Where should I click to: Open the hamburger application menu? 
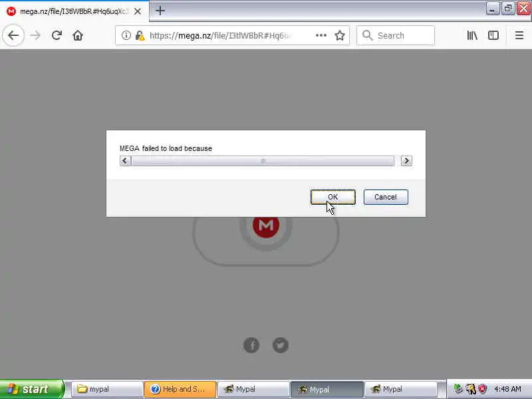coord(519,35)
